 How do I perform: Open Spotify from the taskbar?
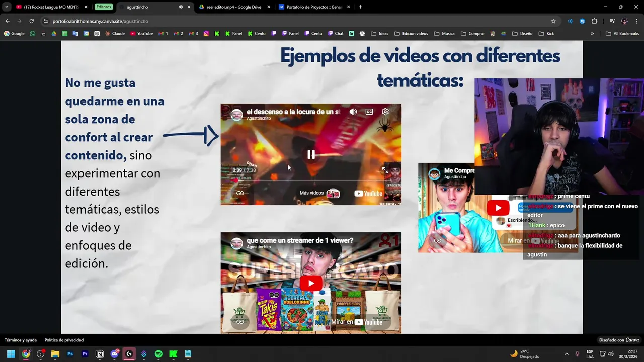coord(158,354)
